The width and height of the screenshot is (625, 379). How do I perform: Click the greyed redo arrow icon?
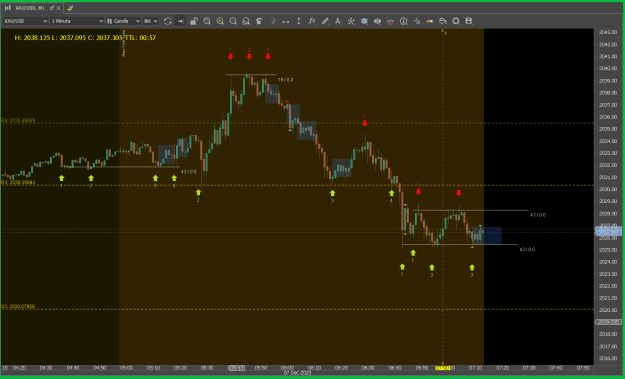pos(273,21)
